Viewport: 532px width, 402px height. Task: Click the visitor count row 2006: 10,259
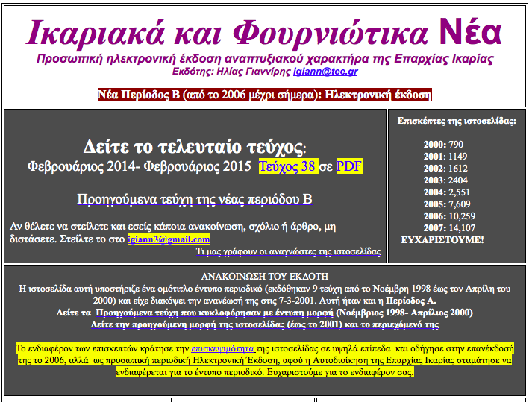tap(449, 216)
